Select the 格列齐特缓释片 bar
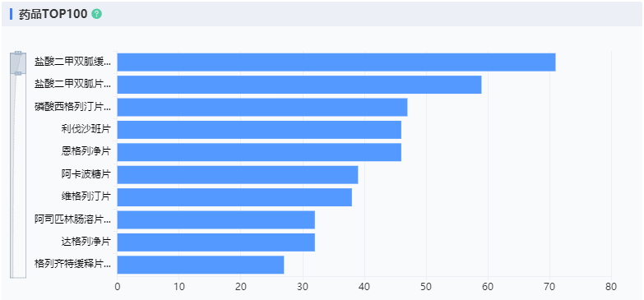 pyautogui.click(x=201, y=265)
